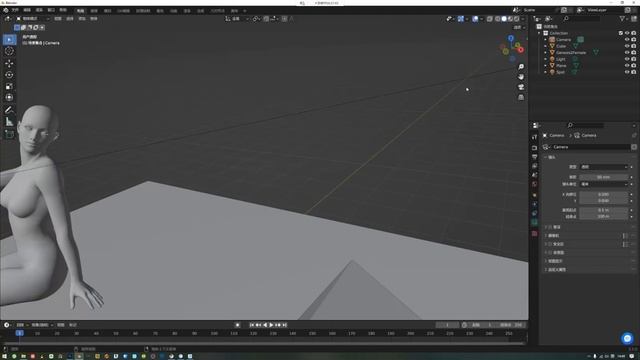Open the viewport shading options dropdown arrow
The image size is (640, 360).
point(523,19)
